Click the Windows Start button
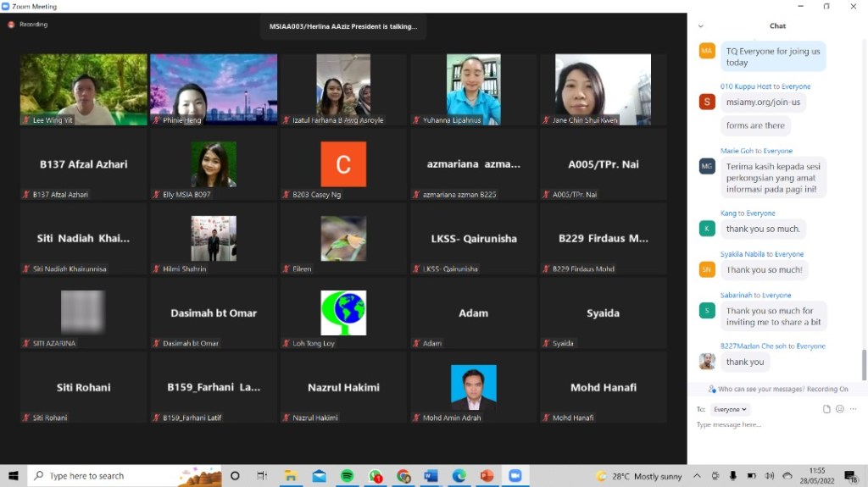Image resolution: width=868 pixels, height=487 pixels. point(14,476)
